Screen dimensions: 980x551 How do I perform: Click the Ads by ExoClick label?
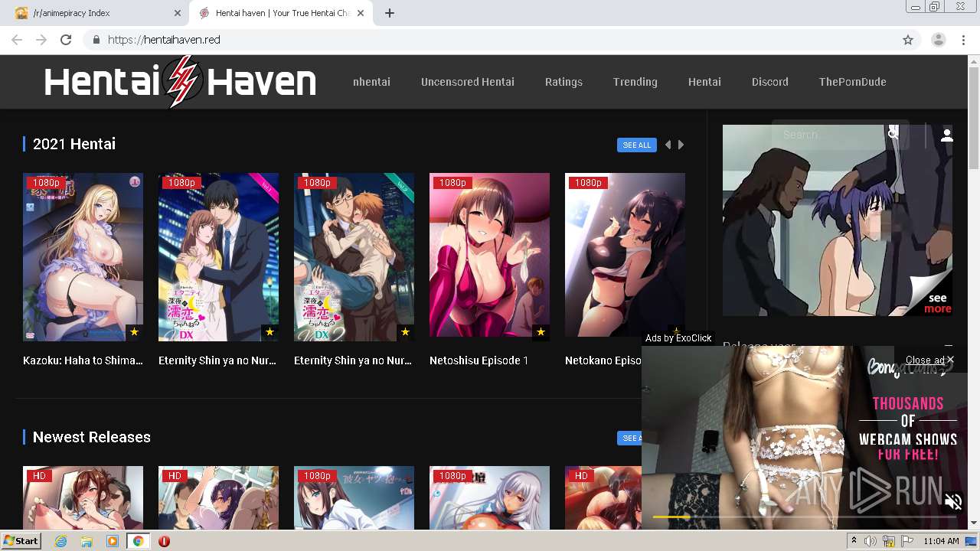pos(678,338)
